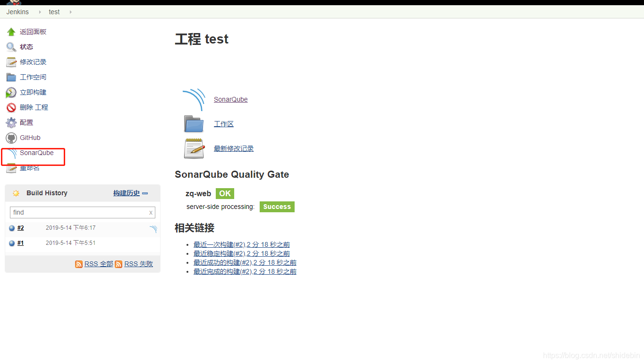Screen dimensions: 644x364
Task: Click the green Success processing badge
Action: click(277, 207)
